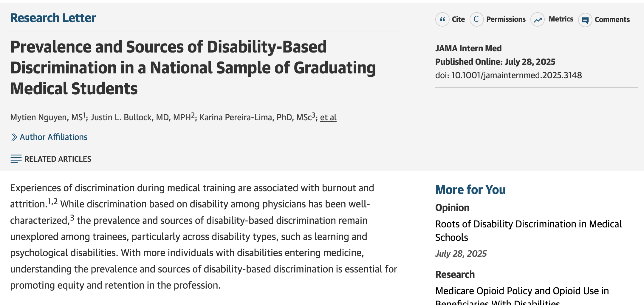644x305 pixels.
Task: Click the More for You heading
Action: pos(470,190)
